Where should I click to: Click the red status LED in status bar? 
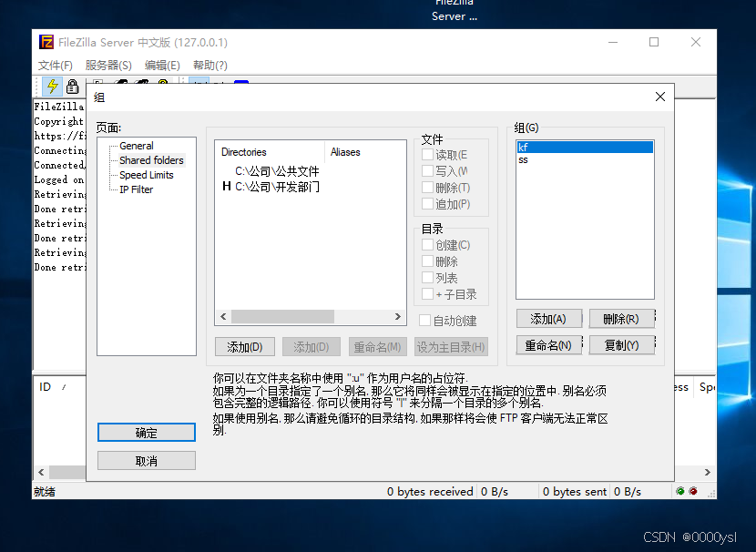(693, 491)
